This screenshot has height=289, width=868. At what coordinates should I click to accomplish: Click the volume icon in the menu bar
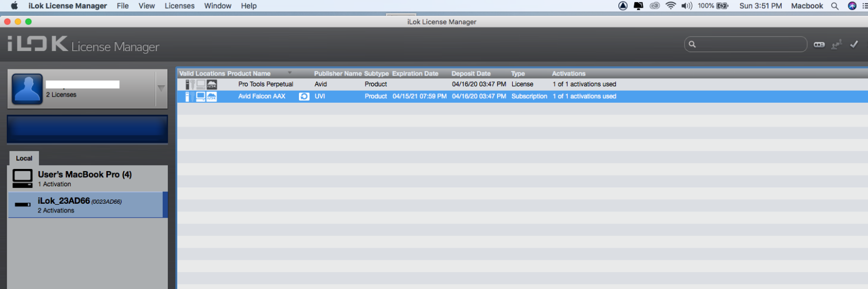pos(687,6)
